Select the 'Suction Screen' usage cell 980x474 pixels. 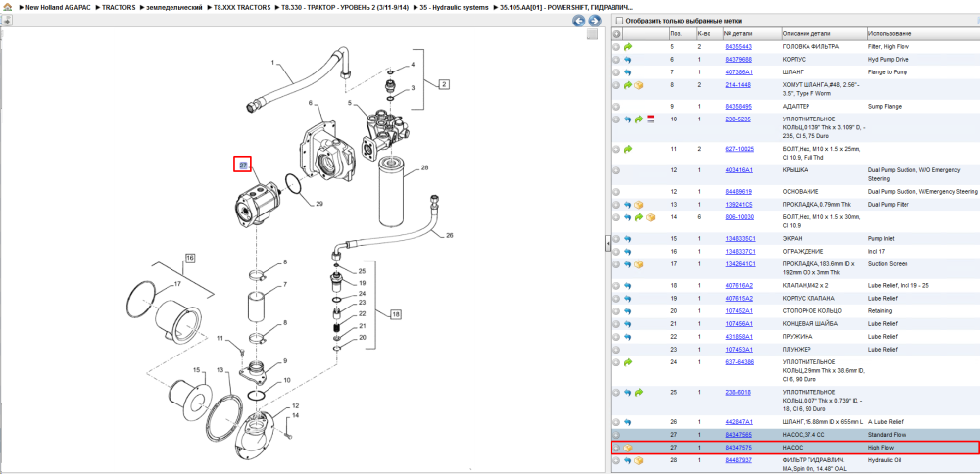tap(888, 264)
